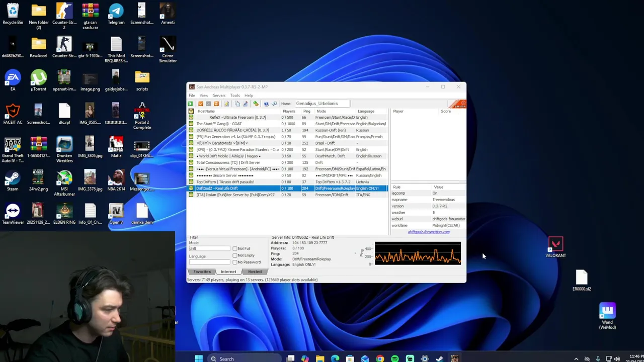Select DriftGodZ - Real Life Drift server
Screen dimensions: 644x362
287,188
